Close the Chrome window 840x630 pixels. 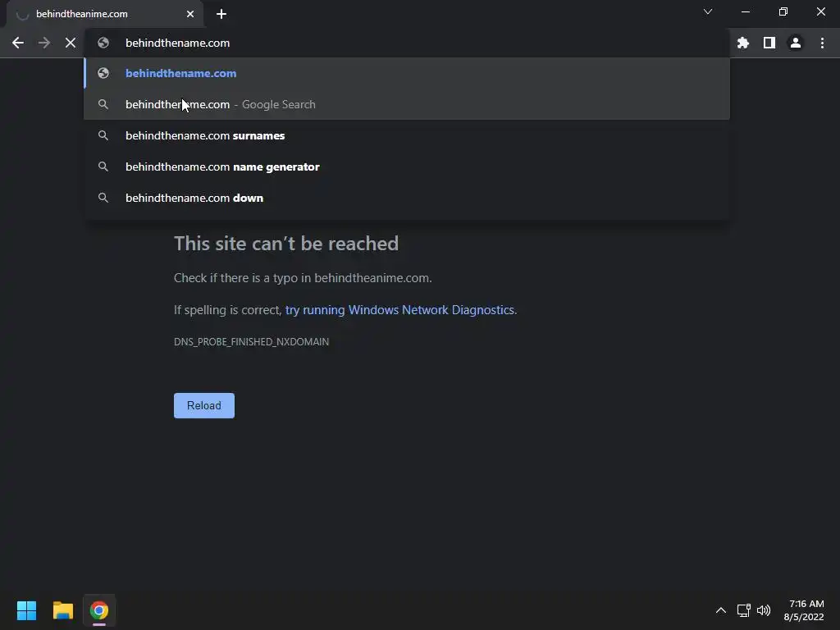820,11
